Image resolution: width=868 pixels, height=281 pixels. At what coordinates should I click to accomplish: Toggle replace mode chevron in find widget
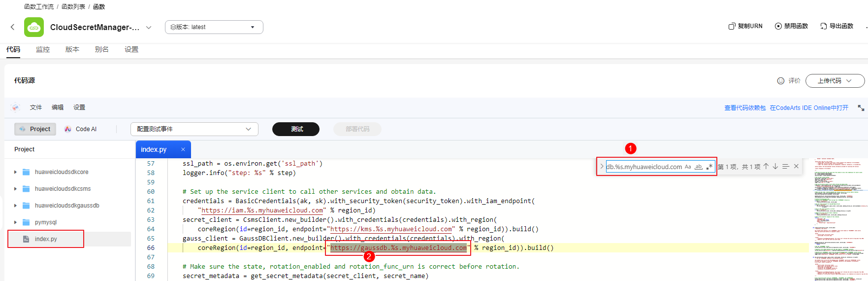tap(602, 167)
